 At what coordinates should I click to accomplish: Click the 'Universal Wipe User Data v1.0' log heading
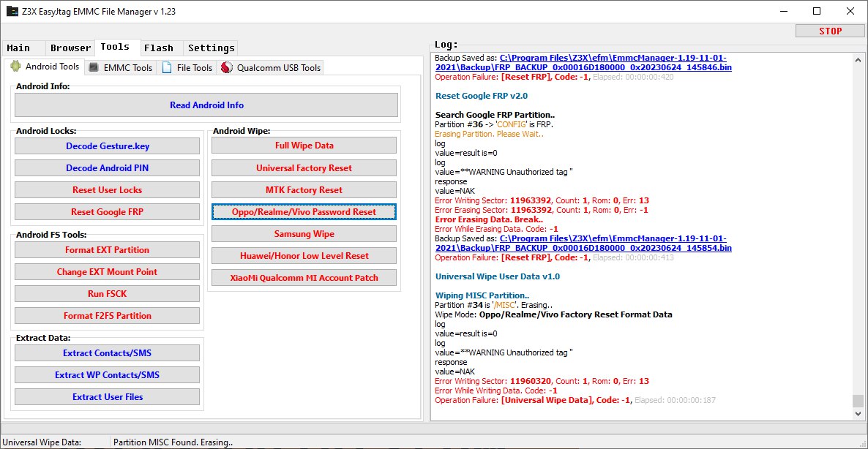point(498,276)
